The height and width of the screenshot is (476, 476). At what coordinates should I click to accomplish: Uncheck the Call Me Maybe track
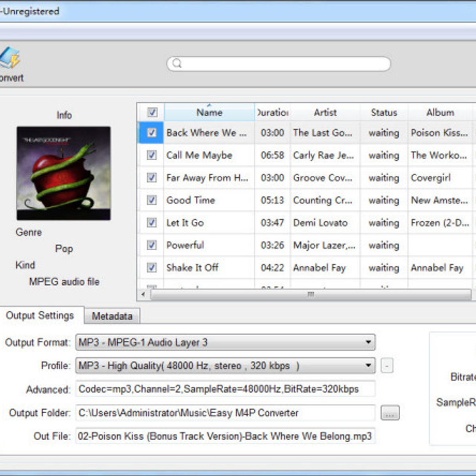click(151, 155)
